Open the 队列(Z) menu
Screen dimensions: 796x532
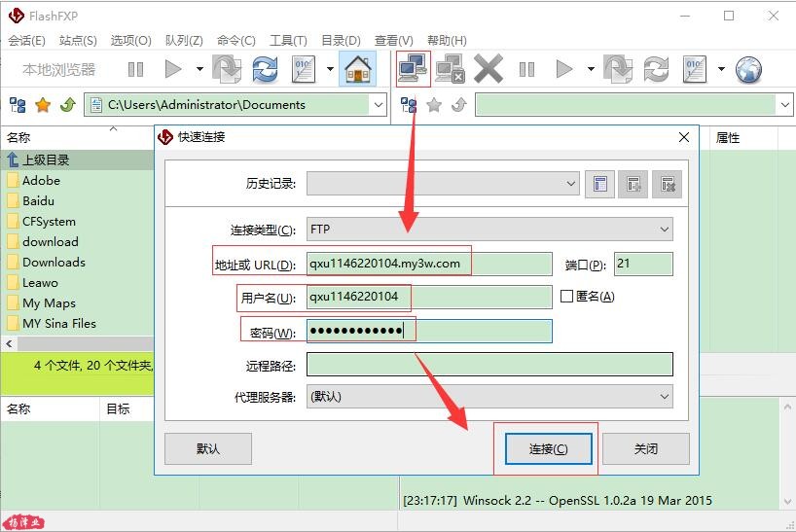184,41
